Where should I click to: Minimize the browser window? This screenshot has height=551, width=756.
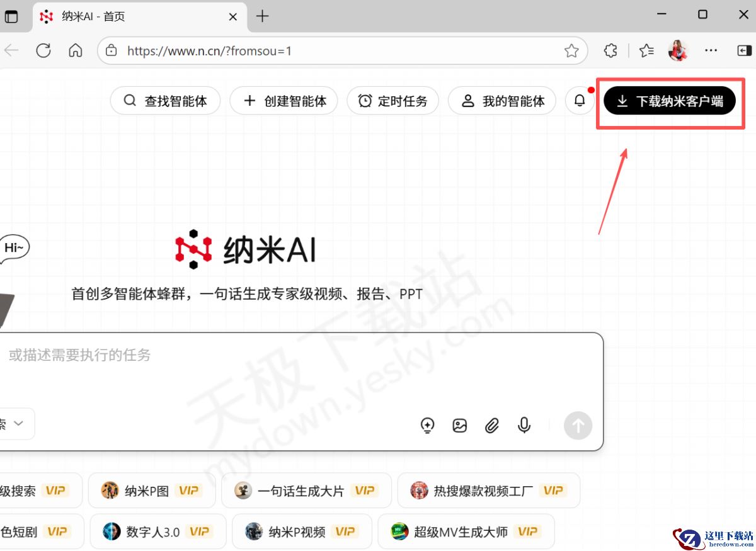click(x=661, y=14)
